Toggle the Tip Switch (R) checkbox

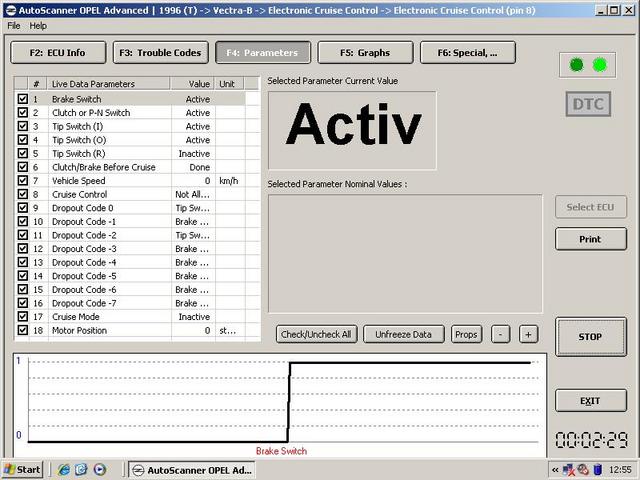pyautogui.click(x=22, y=153)
